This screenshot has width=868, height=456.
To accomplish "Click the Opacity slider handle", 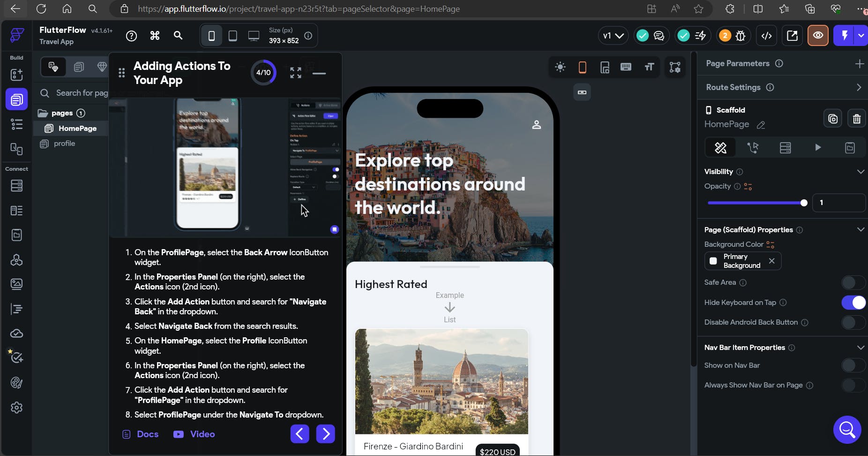I will (804, 203).
